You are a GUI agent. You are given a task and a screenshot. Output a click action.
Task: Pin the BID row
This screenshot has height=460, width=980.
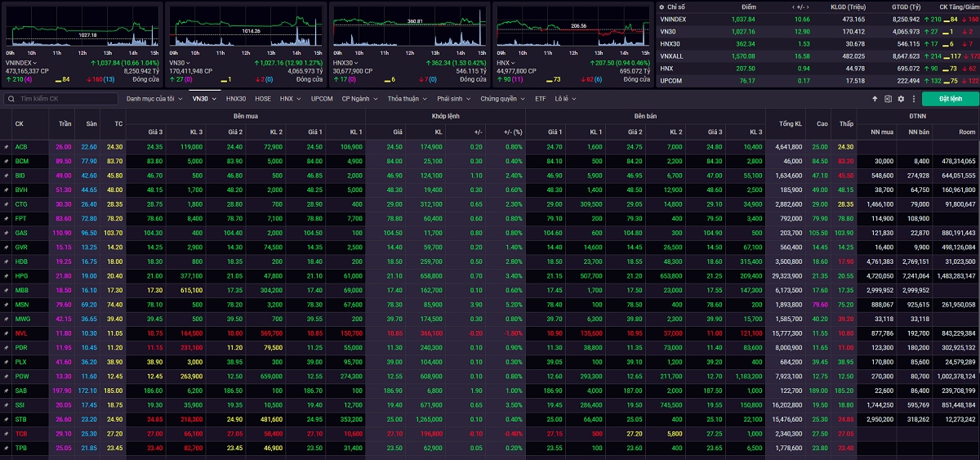pyautogui.click(x=6, y=176)
